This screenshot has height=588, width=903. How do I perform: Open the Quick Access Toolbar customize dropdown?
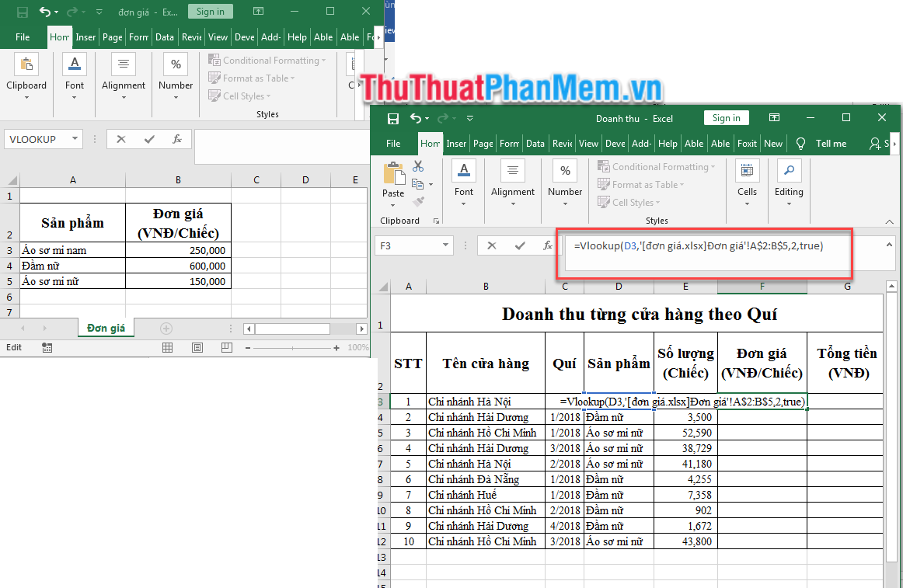coord(469,117)
